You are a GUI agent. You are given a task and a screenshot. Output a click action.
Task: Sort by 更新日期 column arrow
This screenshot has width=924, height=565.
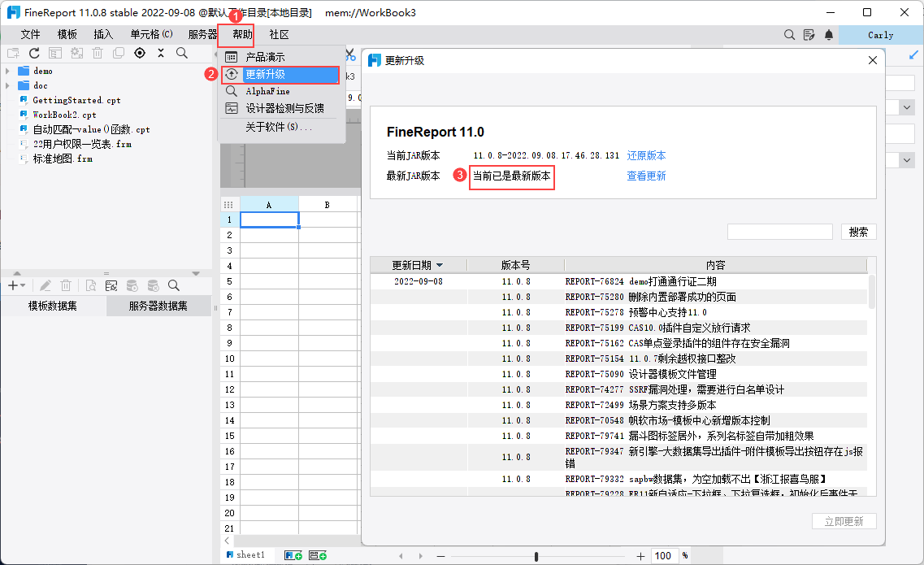(x=440, y=265)
